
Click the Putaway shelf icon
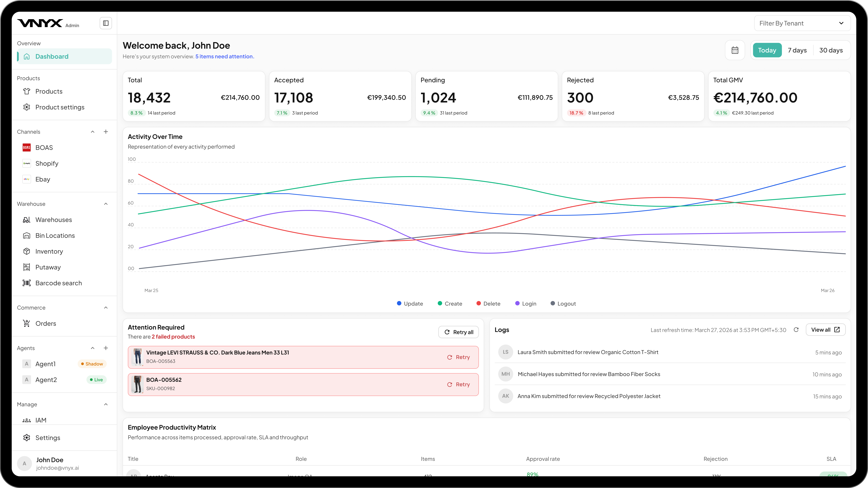pyautogui.click(x=27, y=267)
